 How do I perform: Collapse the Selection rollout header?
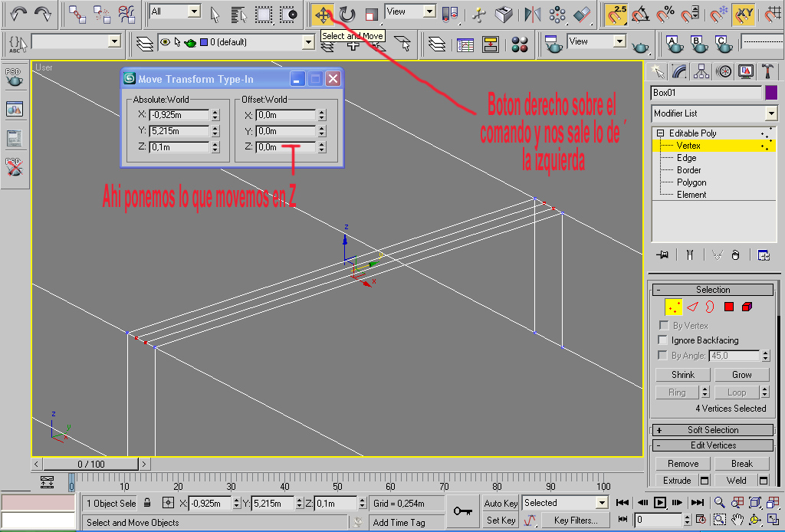[x=713, y=290]
